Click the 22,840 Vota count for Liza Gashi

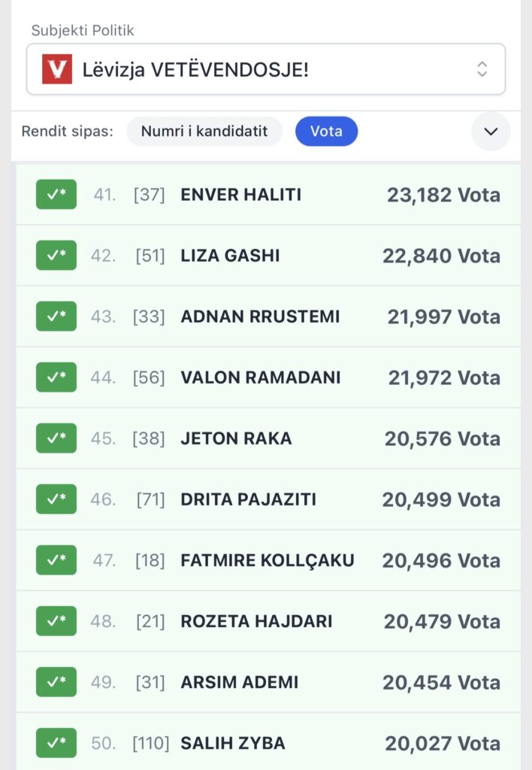point(441,256)
